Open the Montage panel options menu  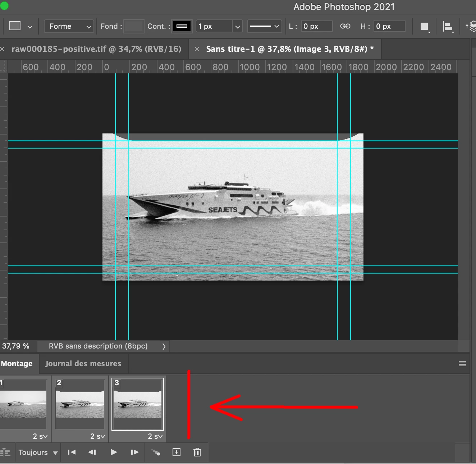click(x=462, y=364)
